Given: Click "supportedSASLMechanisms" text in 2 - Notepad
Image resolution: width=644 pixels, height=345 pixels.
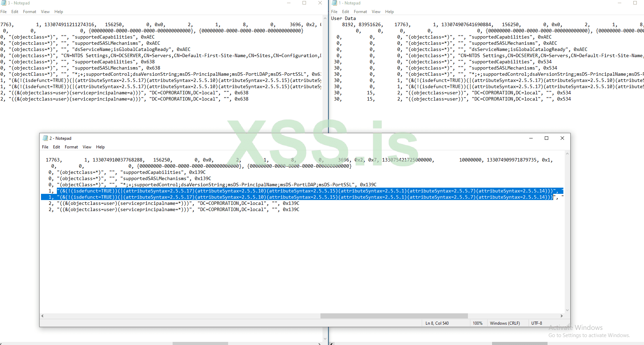Looking at the screenshot, I should coord(155,179).
